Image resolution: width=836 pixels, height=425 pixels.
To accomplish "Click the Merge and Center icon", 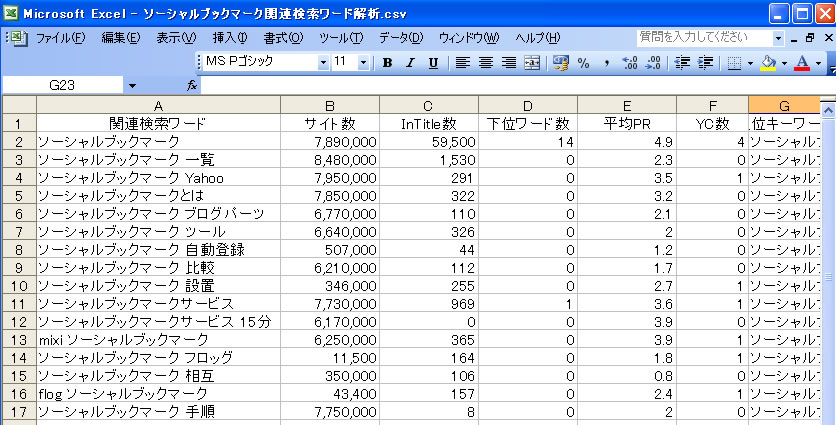I will (x=533, y=63).
